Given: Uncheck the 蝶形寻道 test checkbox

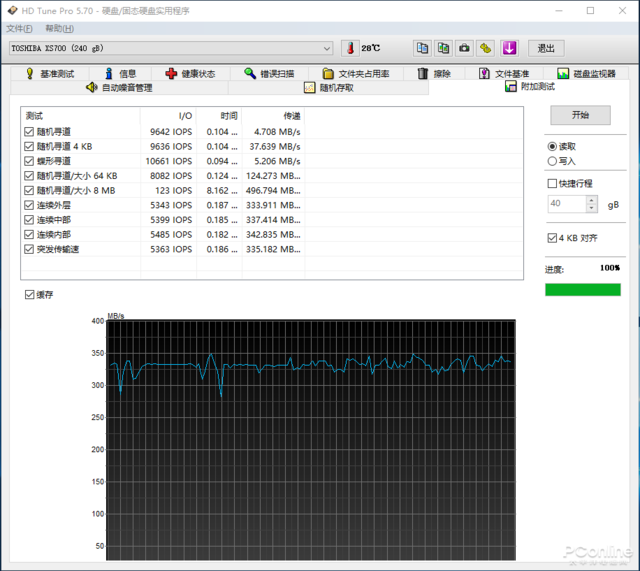Looking at the screenshot, I should point(29,161).
